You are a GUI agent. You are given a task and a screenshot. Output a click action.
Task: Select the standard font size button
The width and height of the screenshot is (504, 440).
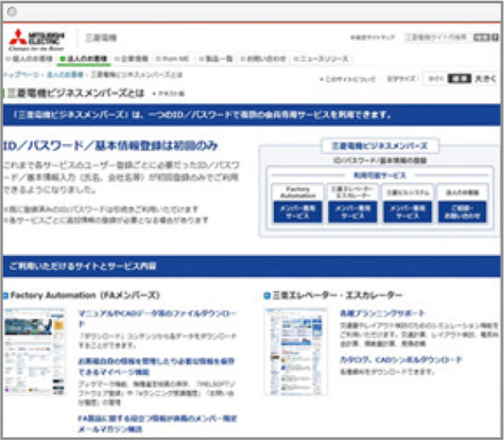tap(459, 78)
